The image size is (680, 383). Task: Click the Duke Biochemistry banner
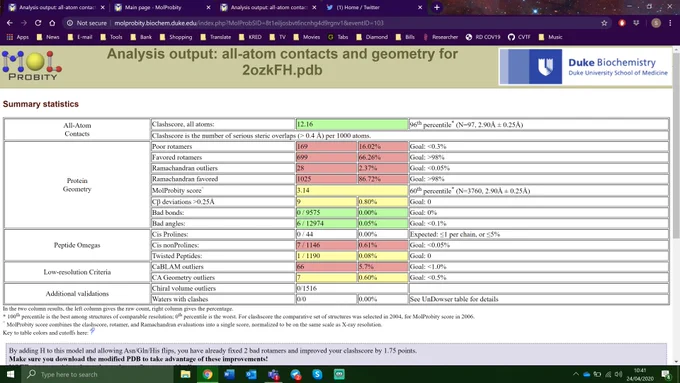coord(584,66)
